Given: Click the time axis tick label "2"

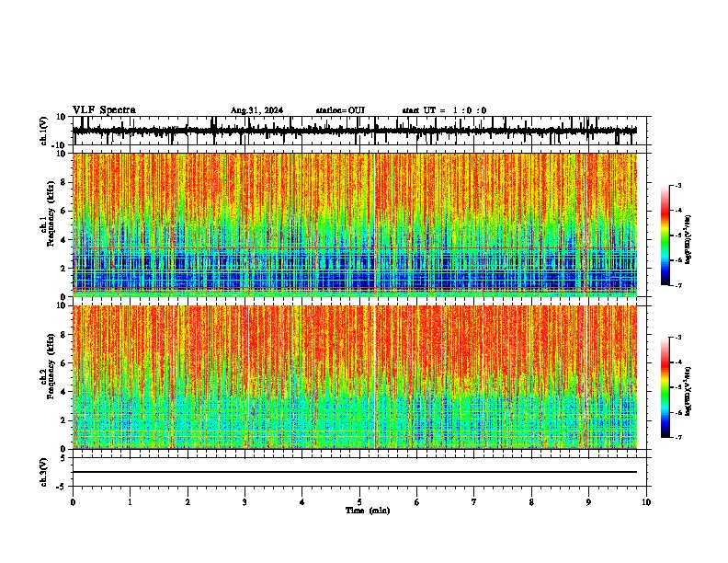Looking at the screenshot, I should (x=188, y=502).
